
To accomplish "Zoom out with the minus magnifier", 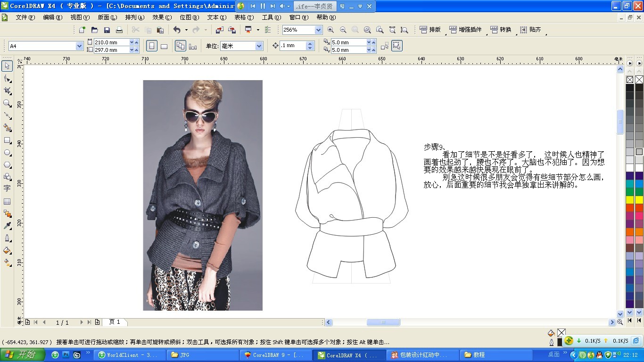I will click(343, 30).
